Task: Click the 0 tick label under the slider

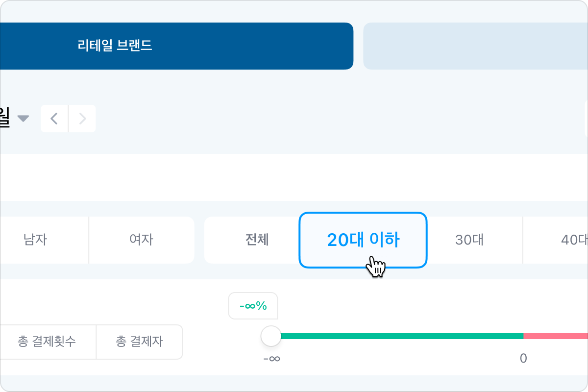Action: pos(523,359)
